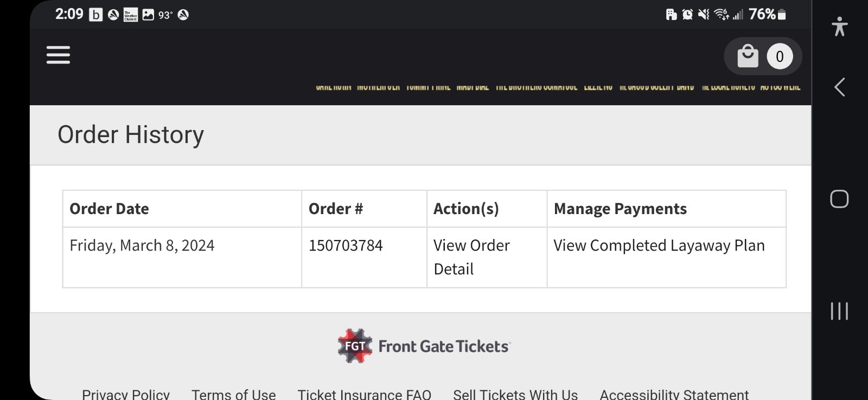Image resolution: width=868 pixels, height=400 pixels.
Task: Tap the cart item count badge
Action: point(780,56)
